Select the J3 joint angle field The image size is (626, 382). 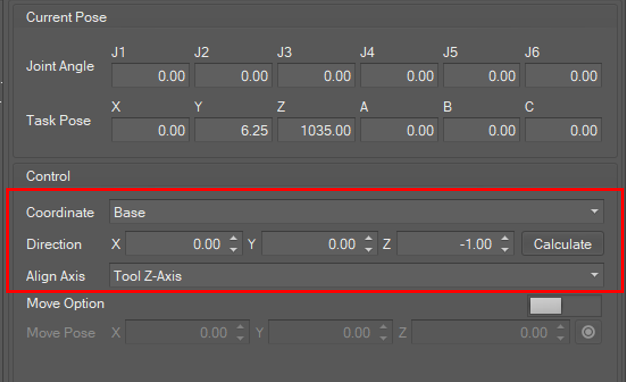(x=316, y=75)
